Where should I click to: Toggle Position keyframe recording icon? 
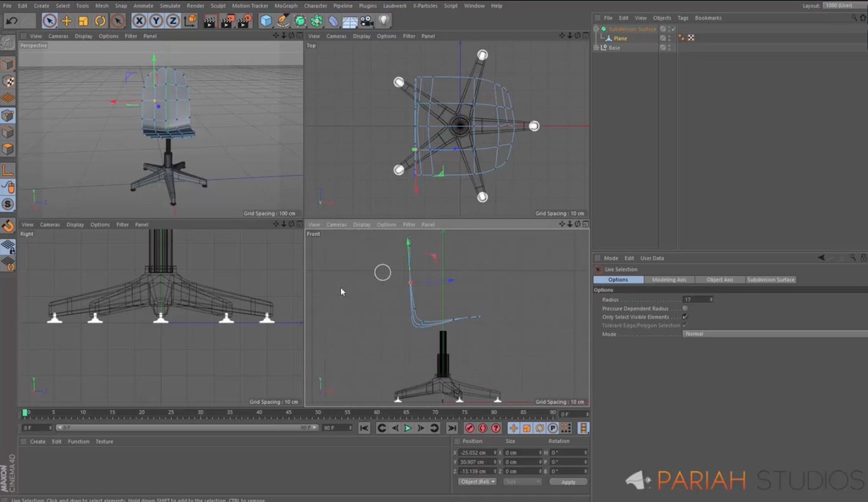click(x=513, y=428)
